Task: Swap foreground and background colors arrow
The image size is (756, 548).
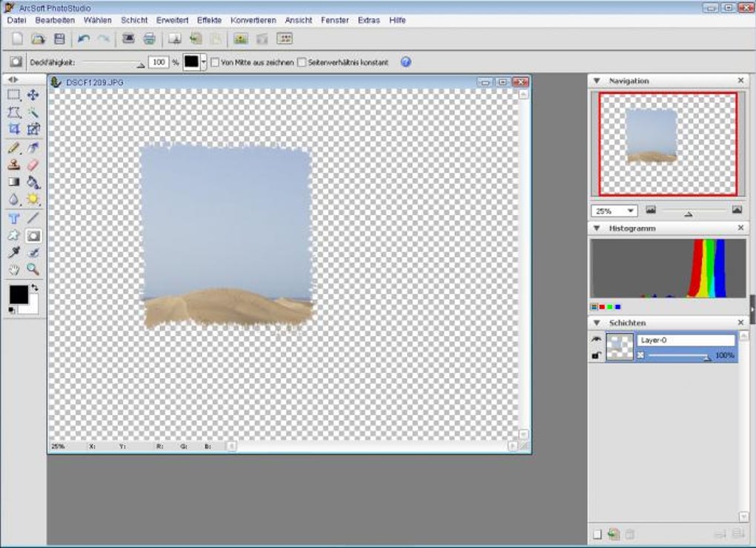Action: tap(34, 288)
